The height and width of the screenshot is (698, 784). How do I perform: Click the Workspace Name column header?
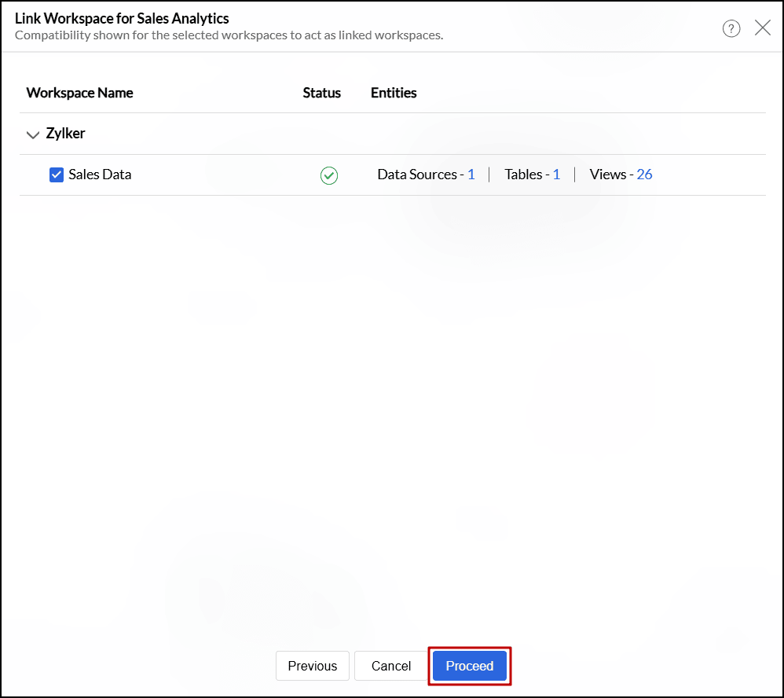[x=79, y=93]
